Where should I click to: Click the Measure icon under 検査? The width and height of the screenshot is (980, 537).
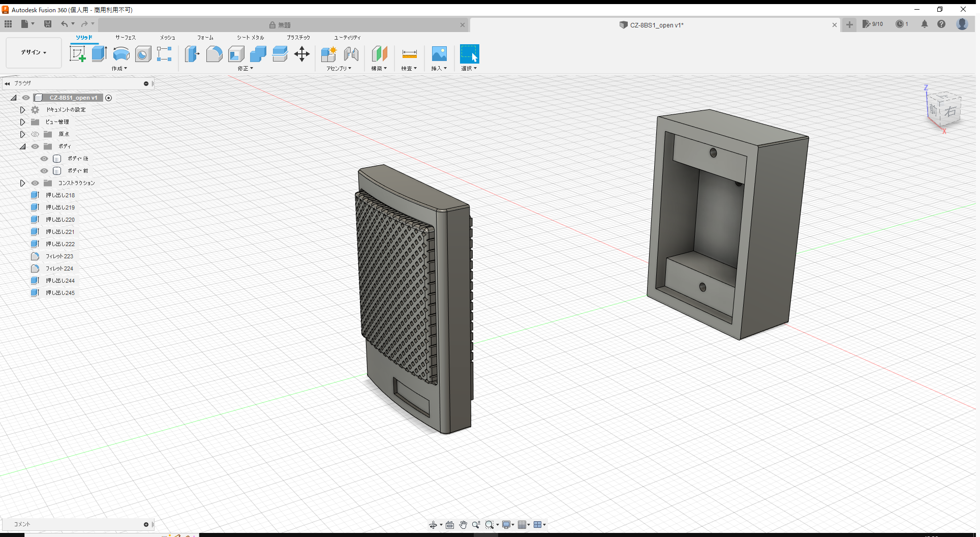tap(409, 54)
